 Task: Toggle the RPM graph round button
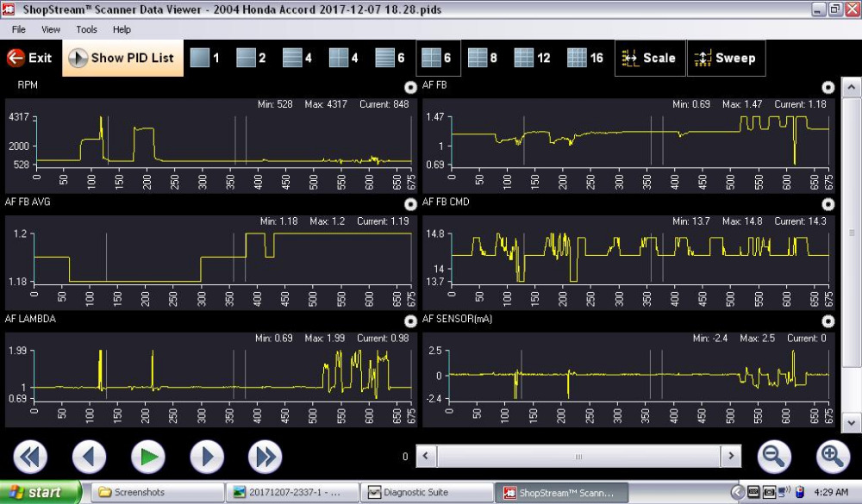click(x=410, y=87)
